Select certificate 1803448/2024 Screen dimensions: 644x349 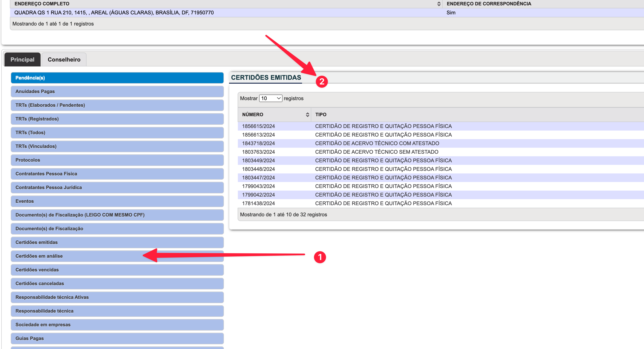[258, 169]
